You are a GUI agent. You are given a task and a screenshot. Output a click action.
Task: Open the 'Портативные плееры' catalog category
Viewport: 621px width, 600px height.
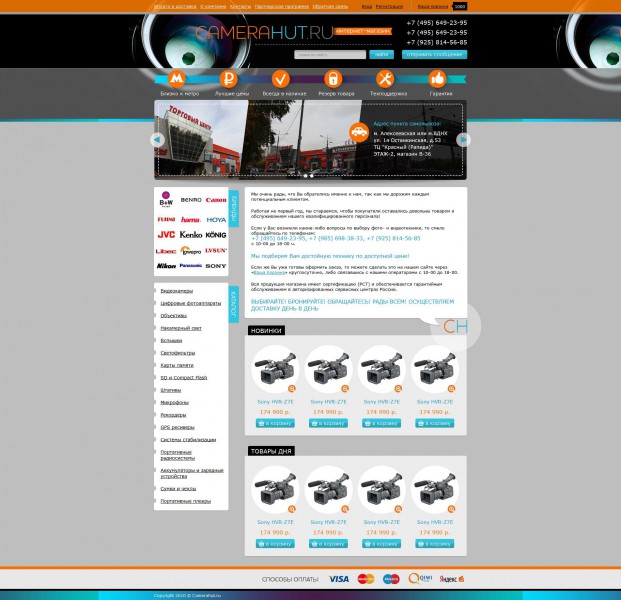point(185,501)
